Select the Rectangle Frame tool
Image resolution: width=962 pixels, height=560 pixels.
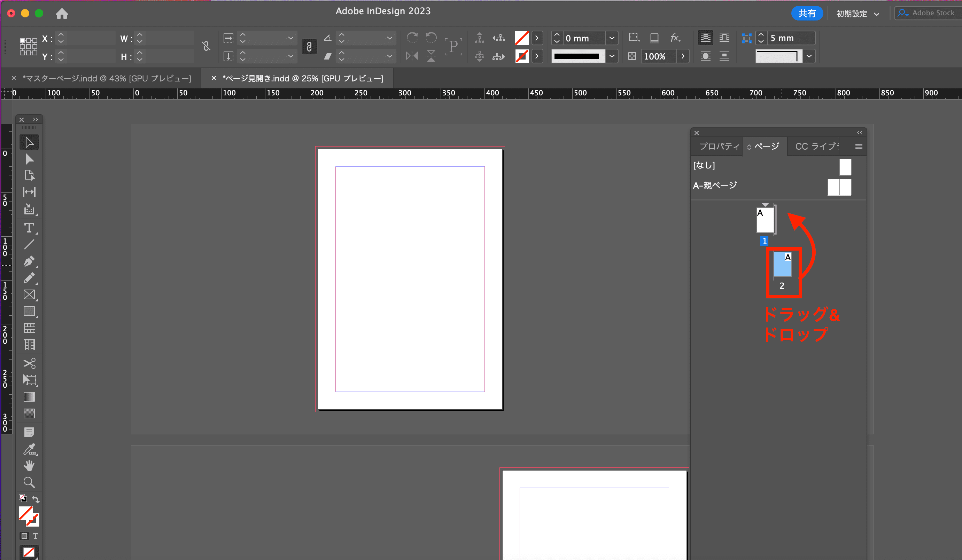click(29, 294)
